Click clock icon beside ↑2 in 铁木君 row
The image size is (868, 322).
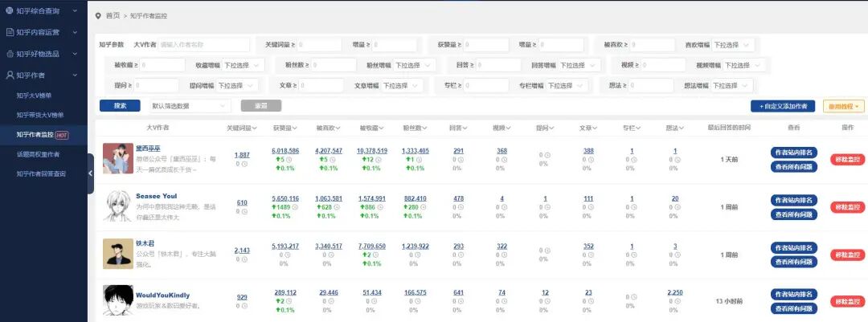click(x=378, y=255)
